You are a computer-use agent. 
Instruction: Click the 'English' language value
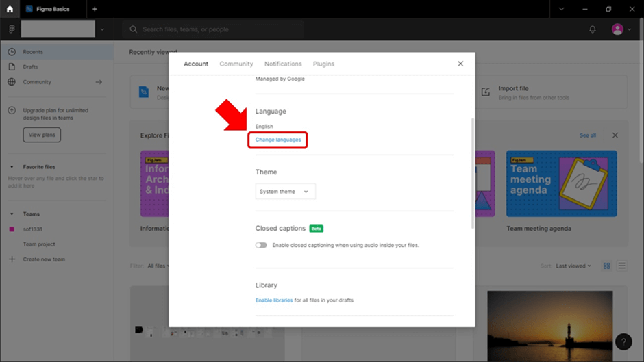coord(264,127)
